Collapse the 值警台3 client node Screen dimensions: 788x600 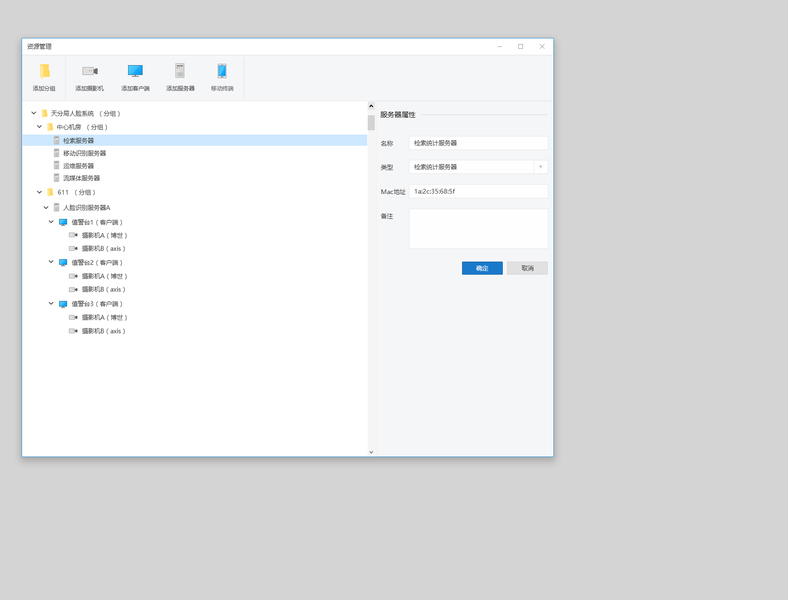point(51,304)
